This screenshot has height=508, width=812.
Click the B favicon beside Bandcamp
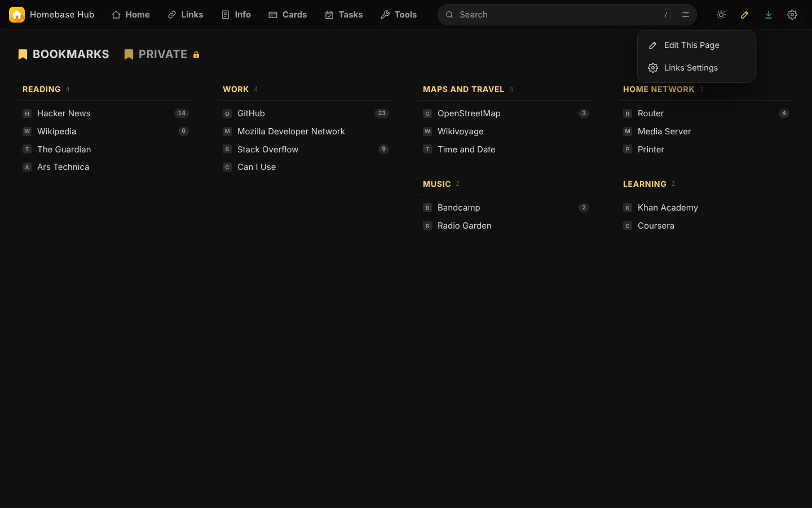tap(427, 208)
